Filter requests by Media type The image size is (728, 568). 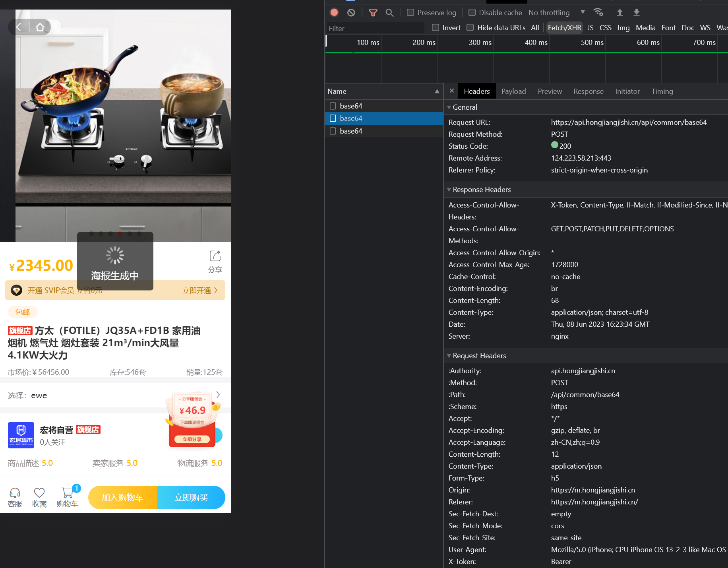(x=645, y=27)
